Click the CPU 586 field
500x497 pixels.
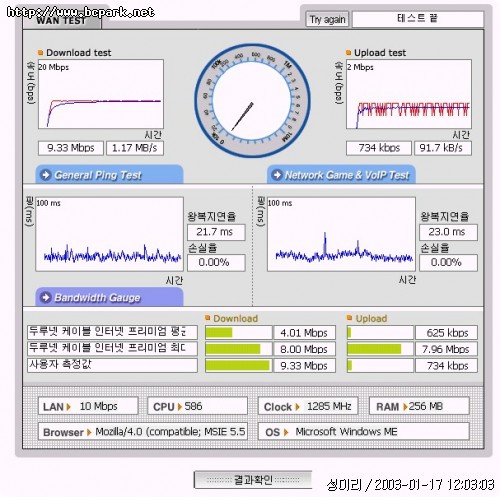coord(197,406)
